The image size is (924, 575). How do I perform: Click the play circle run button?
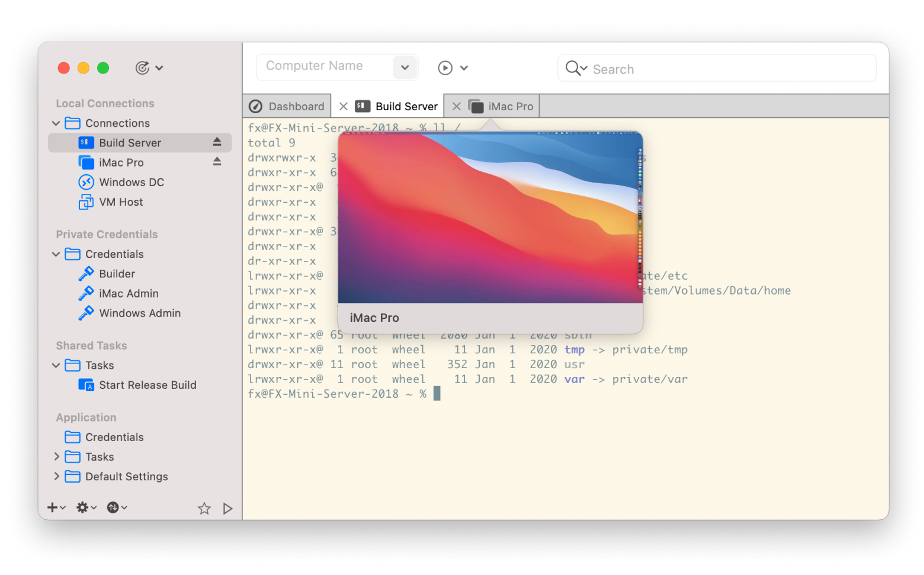[x=445, y=68]
